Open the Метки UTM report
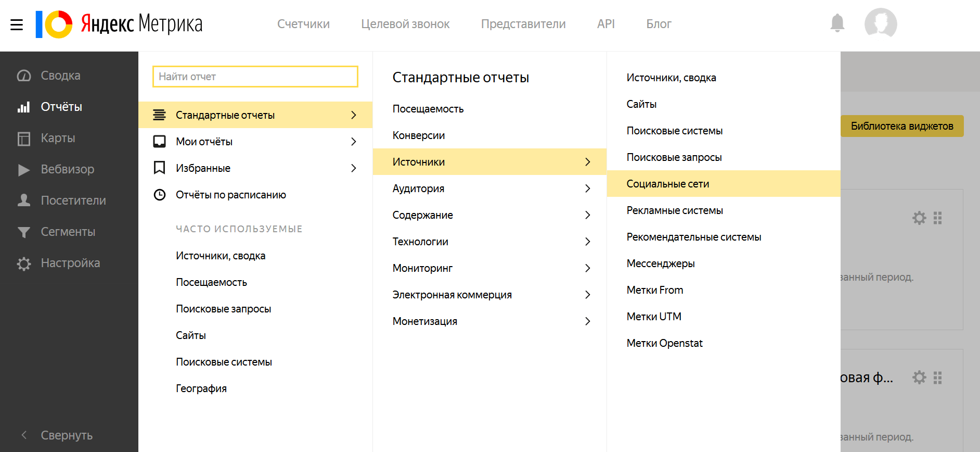 tap(654, 317)
